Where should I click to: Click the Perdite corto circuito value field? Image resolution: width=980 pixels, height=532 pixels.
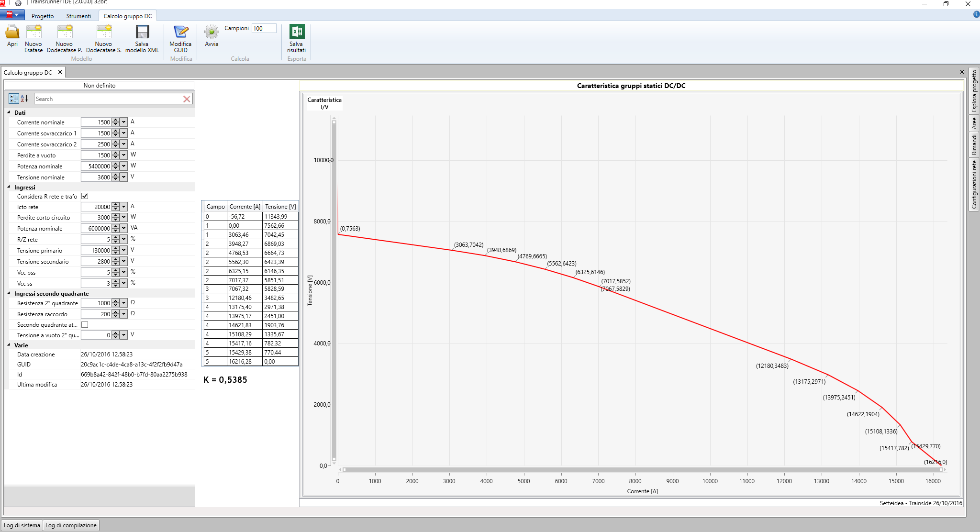tap(96, 217)
